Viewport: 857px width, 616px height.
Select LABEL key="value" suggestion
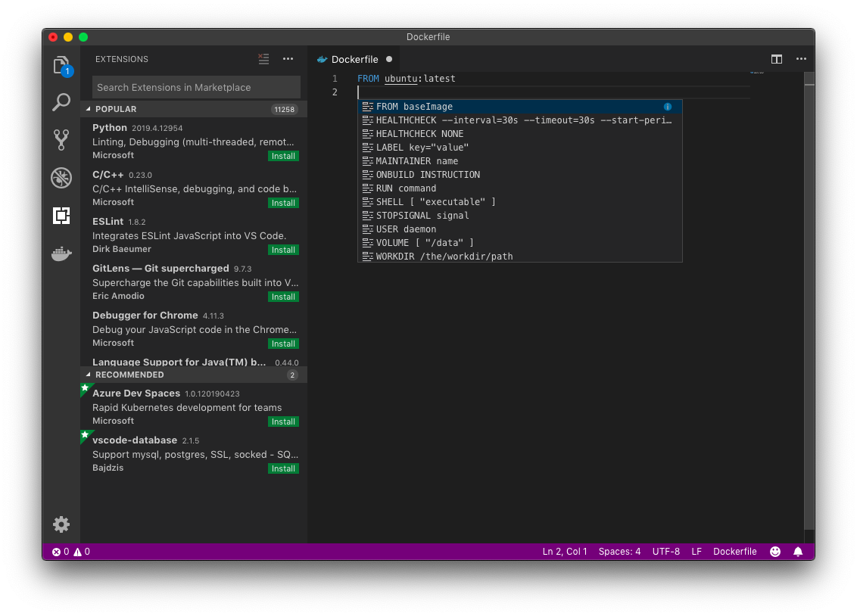(x=520, y=148)
